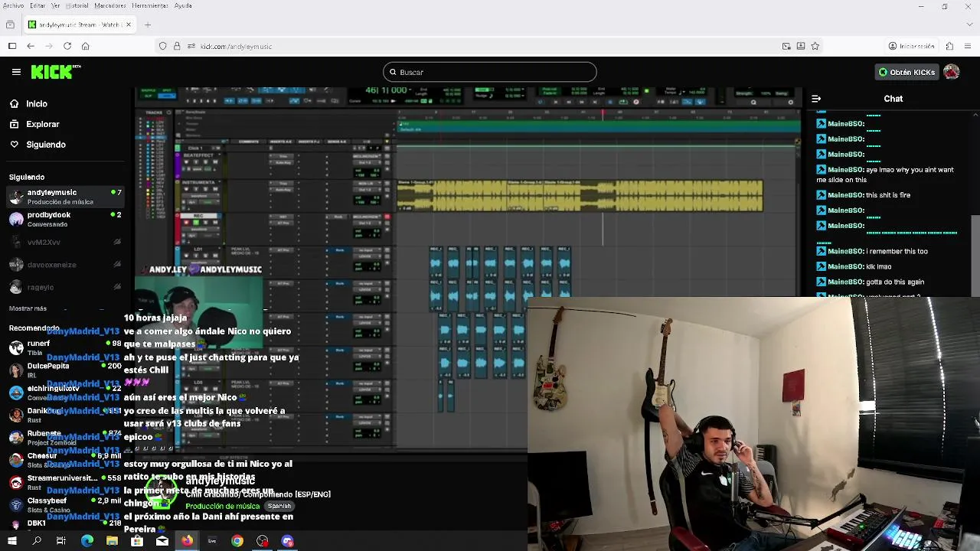Click the View firefox tabs list icon
This screenshot has width=980, height=551.
point(10,24)
